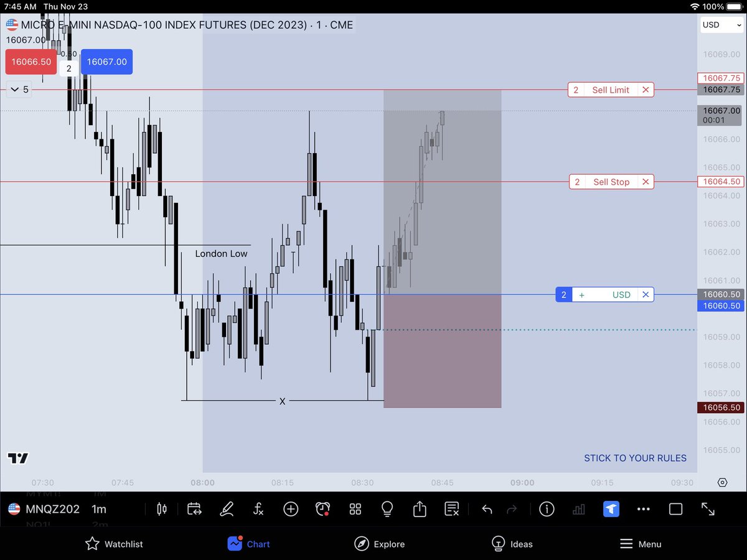
Task: Tap the 16064.50 sell stop price tag
Action: point(721,182)
